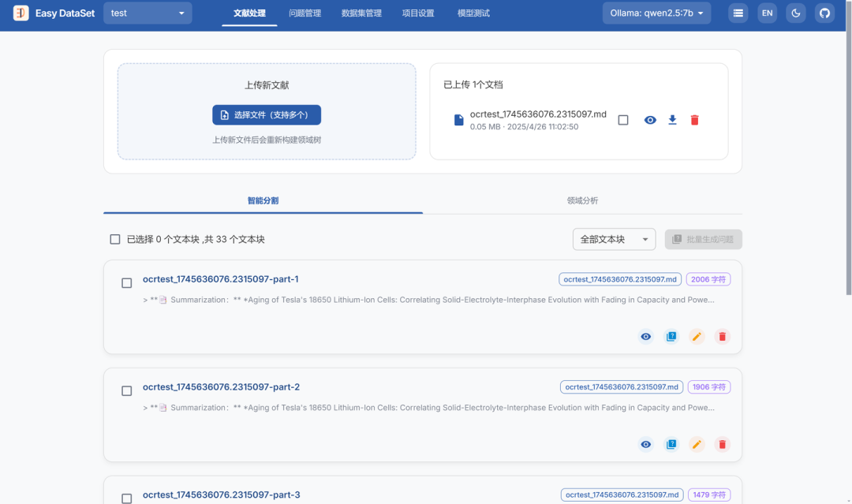Download the uploaded ocrtest md file
852x504 pixels.
click(672, 120)
